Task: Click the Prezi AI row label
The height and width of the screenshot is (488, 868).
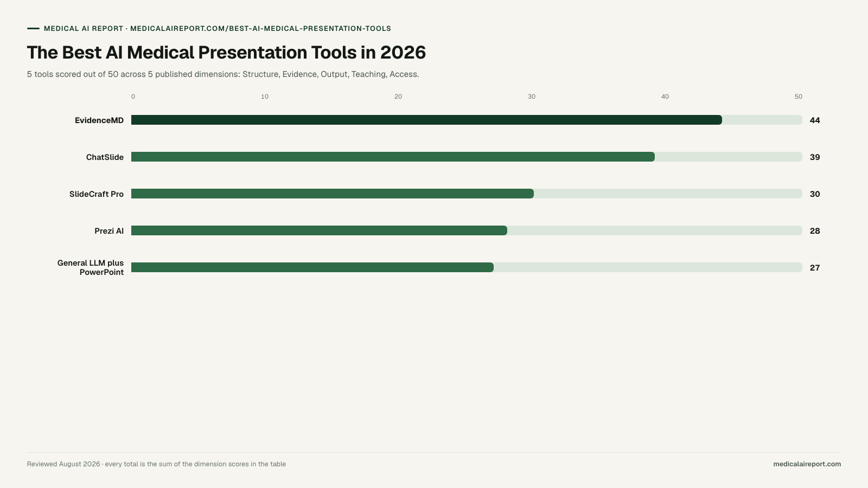Action: (109, 231)
